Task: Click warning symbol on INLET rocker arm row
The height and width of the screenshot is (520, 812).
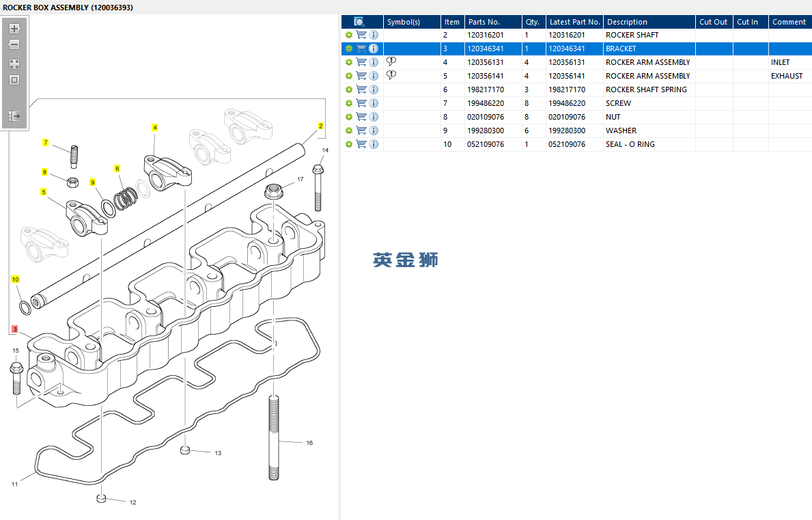Action: click(391, 61)
